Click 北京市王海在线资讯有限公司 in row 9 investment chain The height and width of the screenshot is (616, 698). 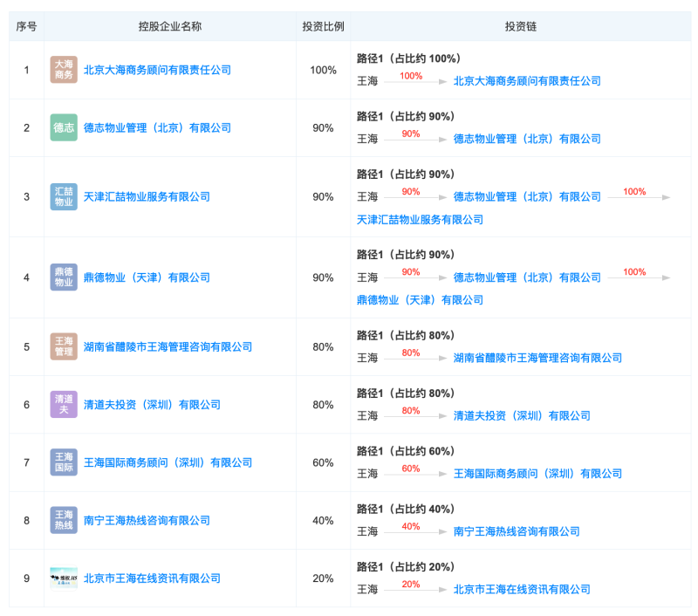pos(522,589)
